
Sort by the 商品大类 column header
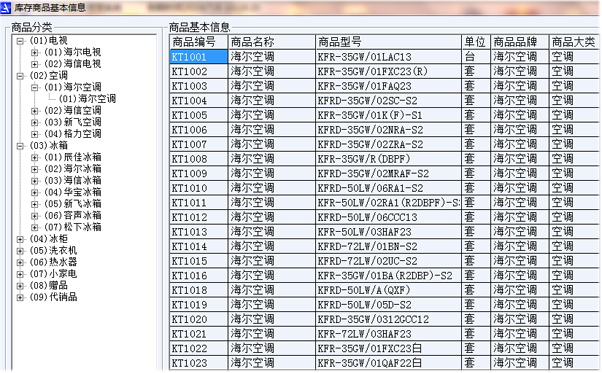pyautogui.click(x=575, y=42)
